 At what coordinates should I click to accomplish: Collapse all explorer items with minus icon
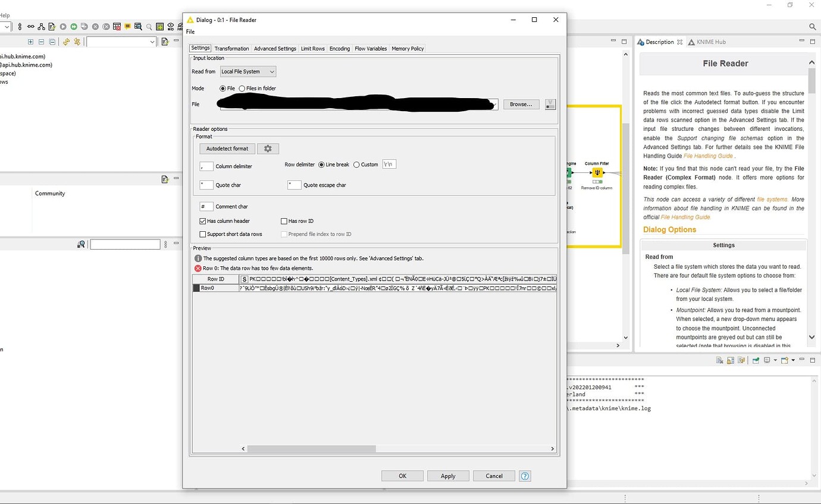(x=41, y=42)
